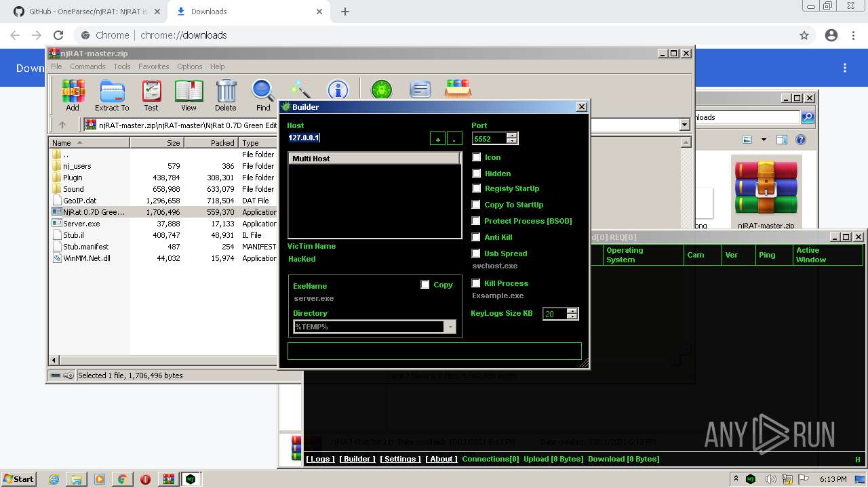This screenshot has height=488, width=868.
Task: Open the Options menu in WinRAR
Action: pyautogui.click(x=190, y=66)
